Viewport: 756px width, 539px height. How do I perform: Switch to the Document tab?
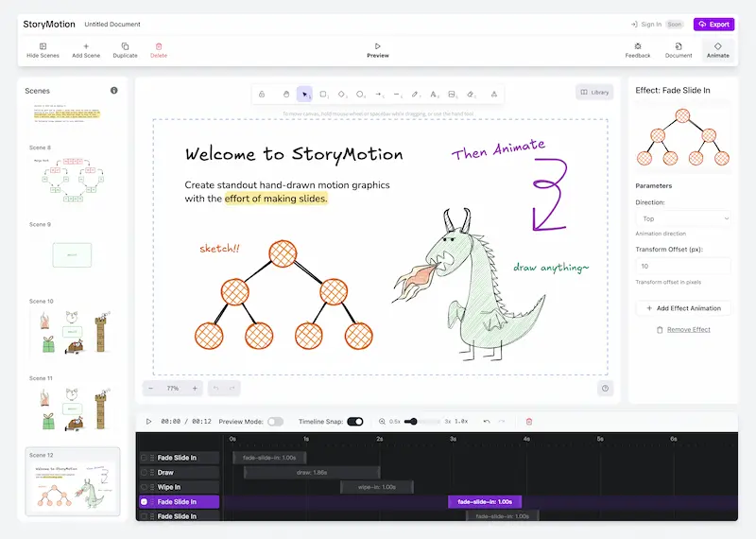(679, 50)
